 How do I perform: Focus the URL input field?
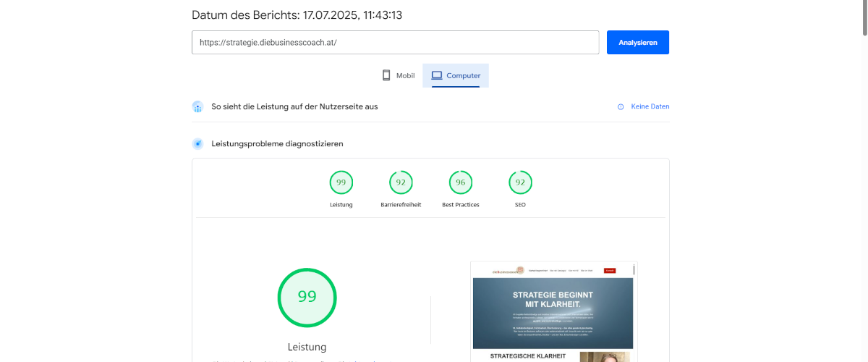pyautogui.click(x=395, y=42)
